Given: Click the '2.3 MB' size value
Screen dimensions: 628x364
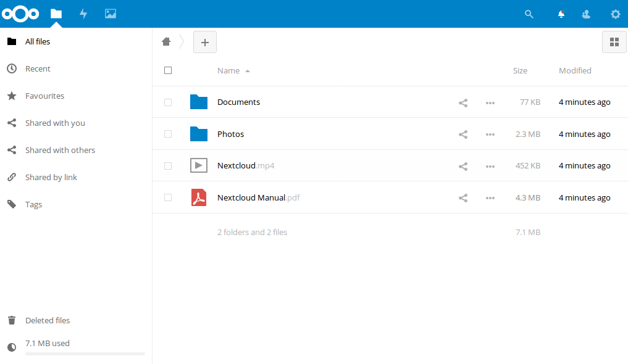Looking at the screenshot, I should tap(528, 134).
